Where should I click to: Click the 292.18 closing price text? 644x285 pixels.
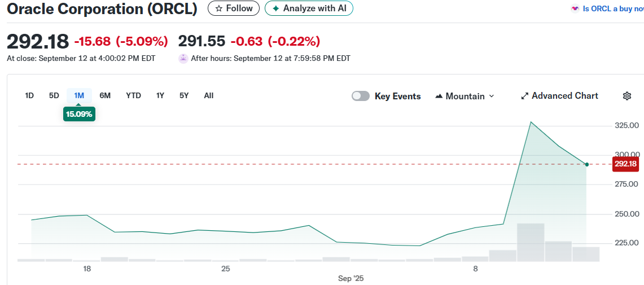[38, 41]
